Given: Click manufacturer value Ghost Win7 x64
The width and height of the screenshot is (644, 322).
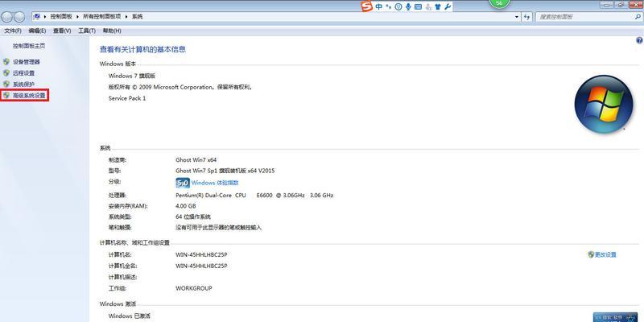Looking at the screenshot, I should [196, 159].
